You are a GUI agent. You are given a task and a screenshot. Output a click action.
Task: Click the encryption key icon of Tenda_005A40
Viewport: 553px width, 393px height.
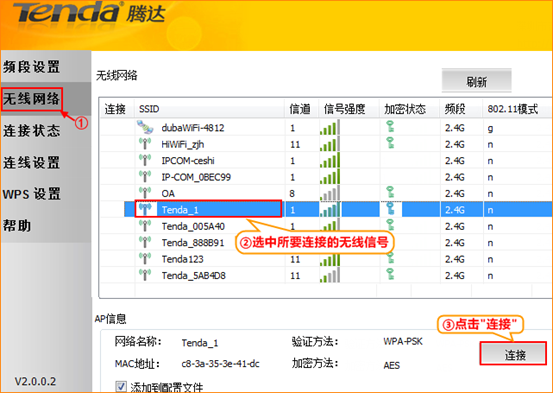coord(390,225)
